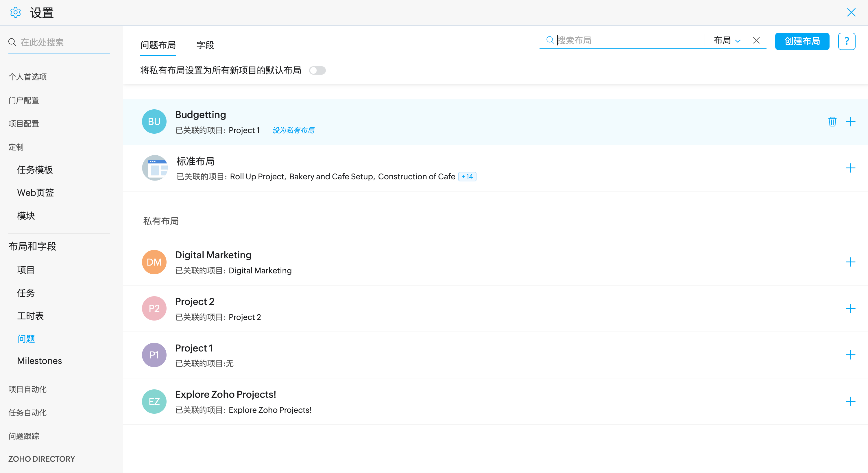Click the settings gear icon
The width and height of the screenshot is (868, 473).
(16, 12)
